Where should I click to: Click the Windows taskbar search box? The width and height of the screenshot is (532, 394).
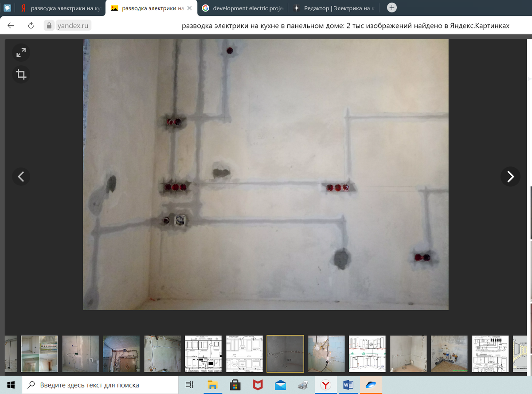(100, 385)
